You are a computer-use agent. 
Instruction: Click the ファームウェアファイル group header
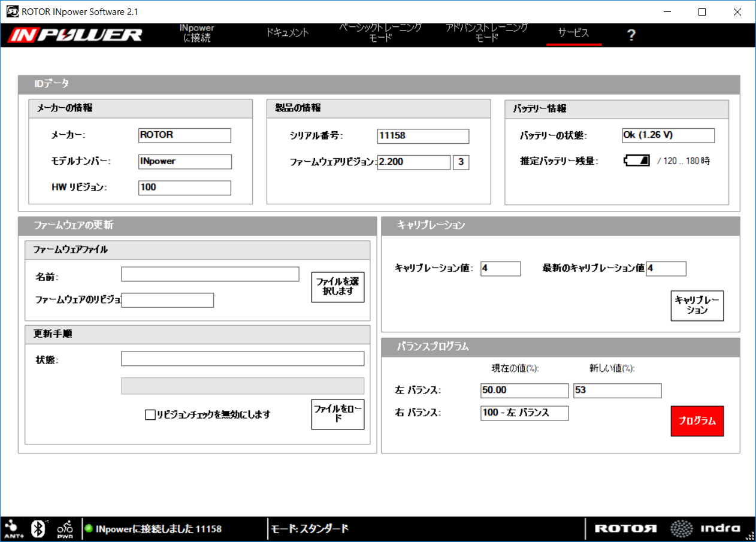pyautogui.click(x=198, y=250)
